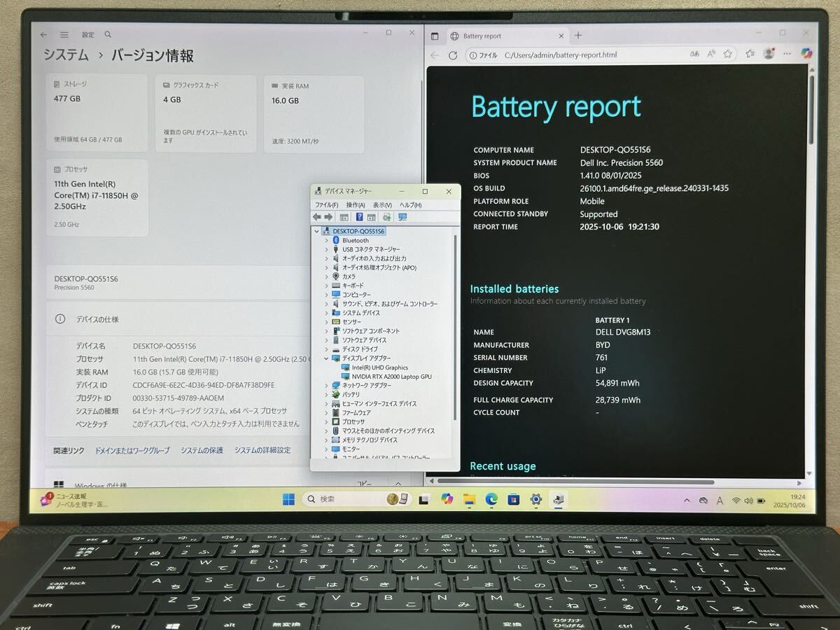Open Copilot in the Edge toolbar
Screen dimensions: 840x630
point(806,52)
